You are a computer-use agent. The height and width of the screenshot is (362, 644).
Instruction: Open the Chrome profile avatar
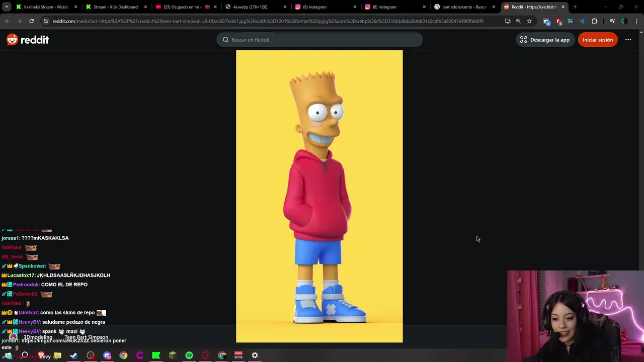(x=624, y=21)
